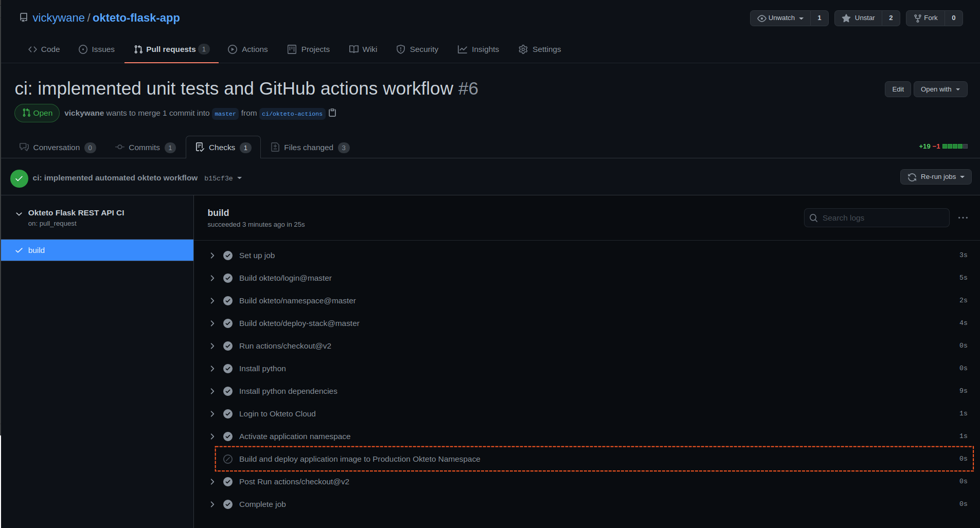The width and height of the screenshot is (980, 528).
Task: Click the settings gear icon in repo nav
Action: click(523, 49)
